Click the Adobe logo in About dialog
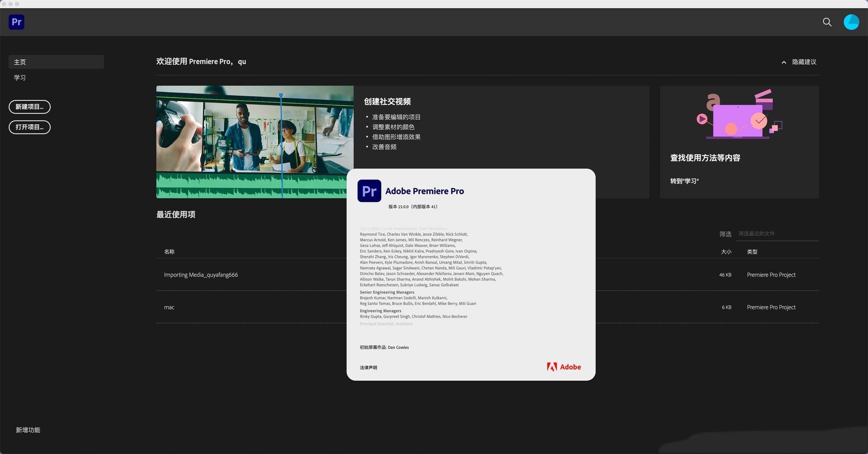This screenshot has height=454, width=868. pyautogui.click(x=564, y=367)
